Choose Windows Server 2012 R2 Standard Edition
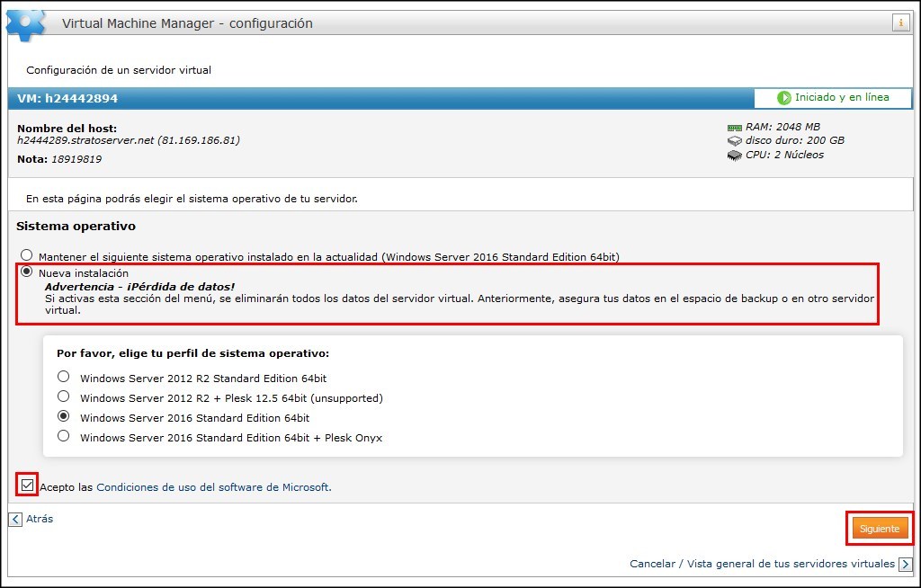Image resolution: width=921 pixels, height=588 pixels. tap(63, 377)
